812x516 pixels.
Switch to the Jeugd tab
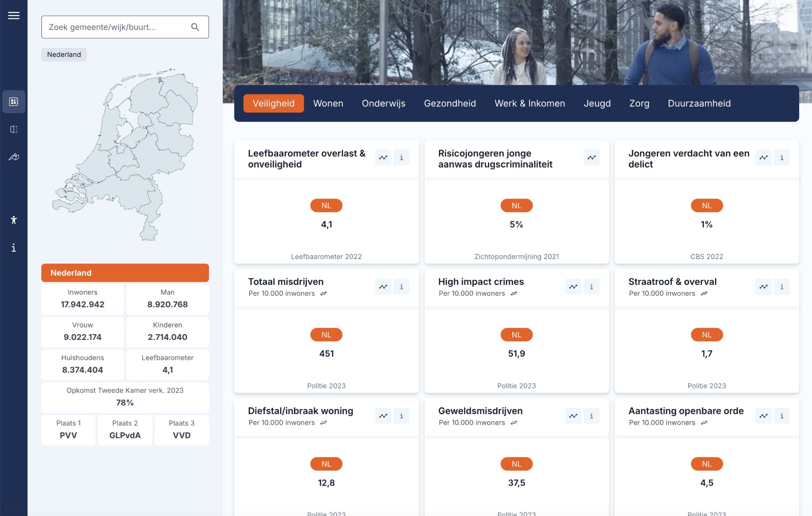pos(597,103)
